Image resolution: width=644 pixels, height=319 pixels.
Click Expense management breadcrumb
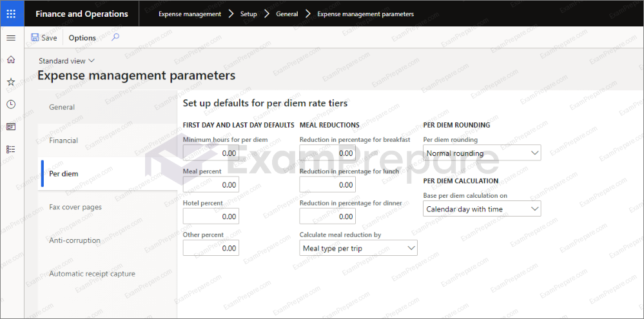190,14
